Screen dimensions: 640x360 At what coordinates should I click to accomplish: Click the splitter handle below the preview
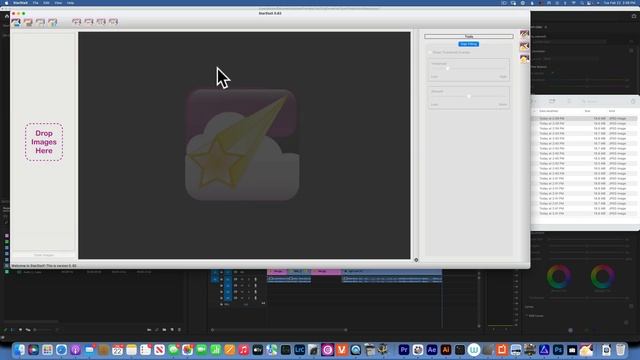pyautogui.click(x=416, y=260)
